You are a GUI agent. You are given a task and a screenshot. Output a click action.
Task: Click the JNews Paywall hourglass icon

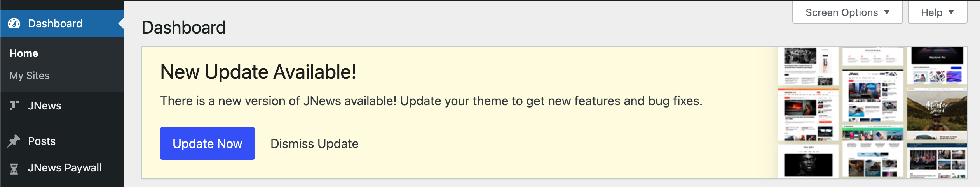14,168
